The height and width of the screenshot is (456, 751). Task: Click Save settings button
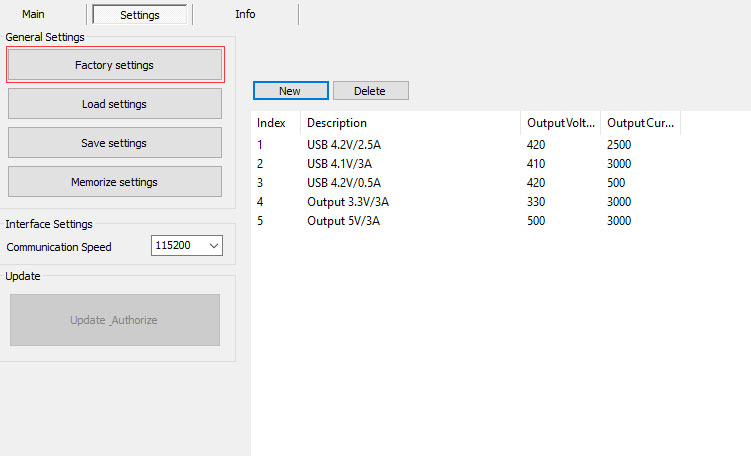coord(114,143)
